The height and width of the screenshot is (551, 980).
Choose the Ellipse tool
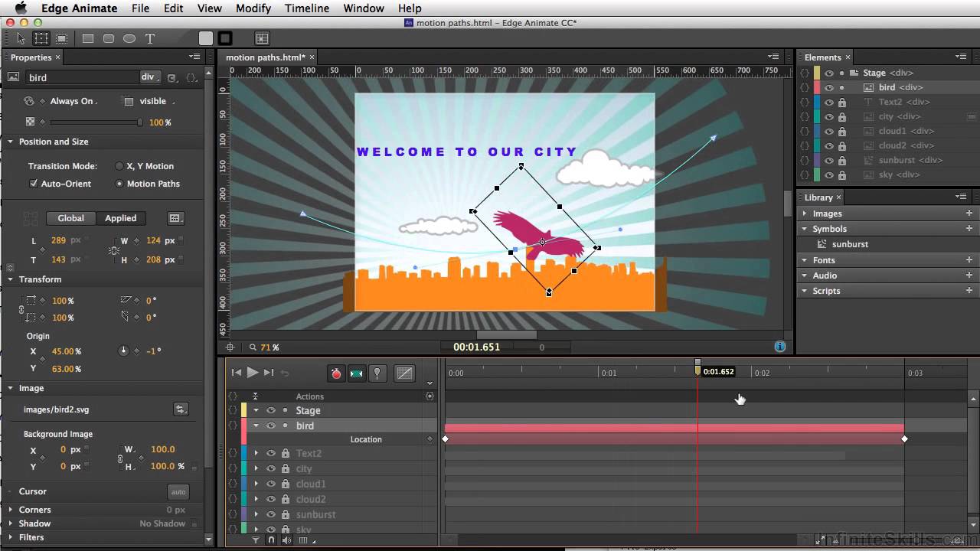(129, 38)
